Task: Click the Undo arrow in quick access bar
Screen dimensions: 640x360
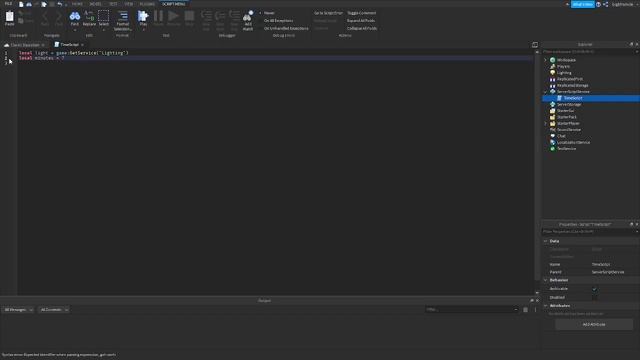Action: click(60, 4)
